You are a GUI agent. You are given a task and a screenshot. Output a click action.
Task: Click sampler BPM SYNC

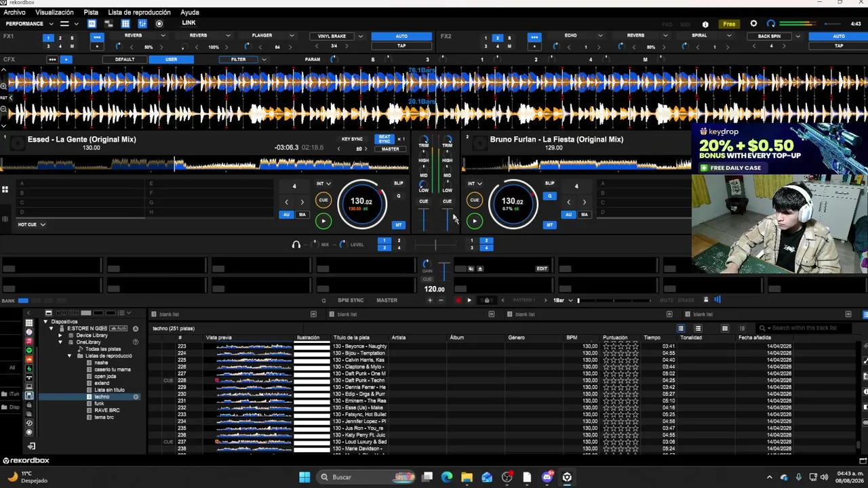point(351,300)
